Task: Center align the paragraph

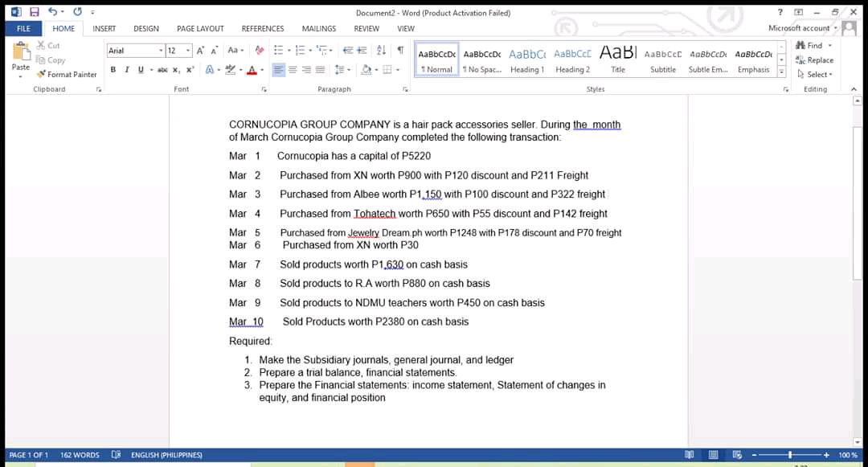Action: [293, 70]
